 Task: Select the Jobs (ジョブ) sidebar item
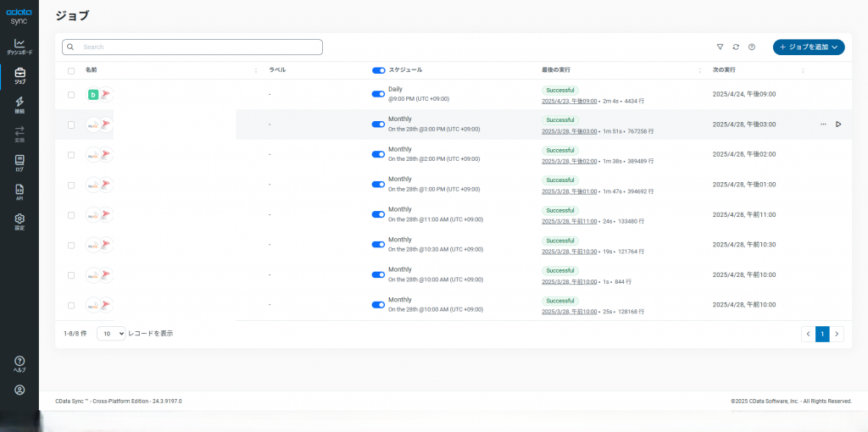click(x=19, y=75)
